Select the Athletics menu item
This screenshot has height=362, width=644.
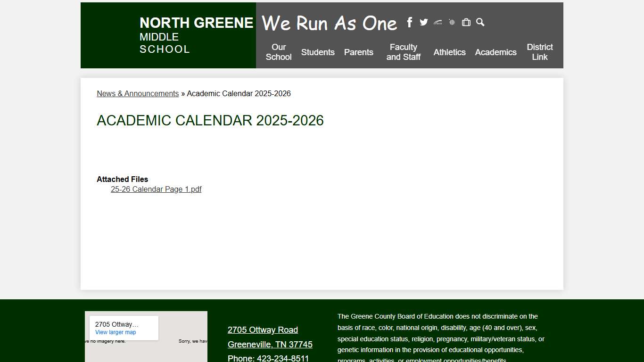[x=449, y=52]
